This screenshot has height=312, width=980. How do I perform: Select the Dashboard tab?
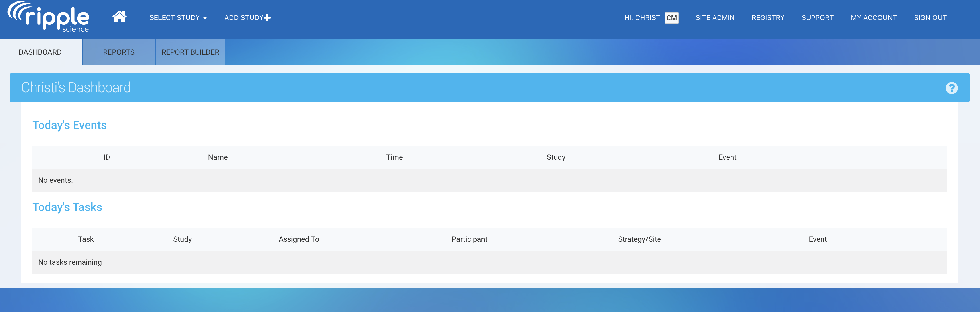[x=40, y=52]
